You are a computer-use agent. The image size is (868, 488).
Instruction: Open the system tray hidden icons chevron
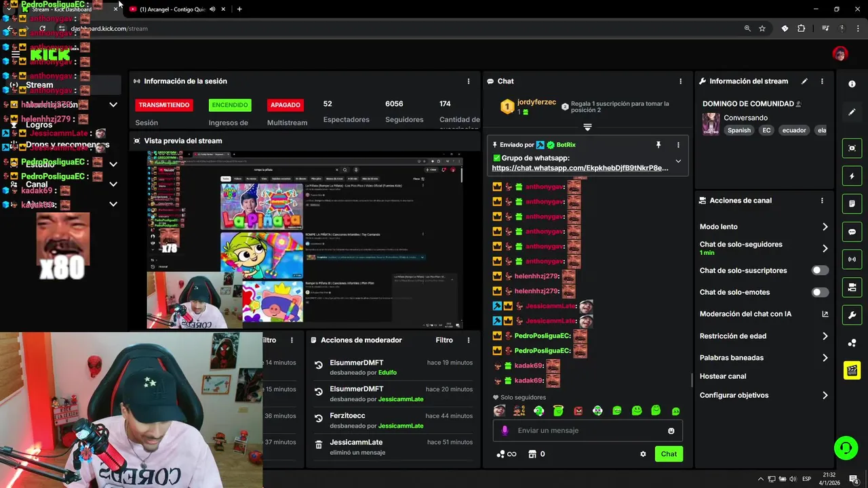pos(760,480)
